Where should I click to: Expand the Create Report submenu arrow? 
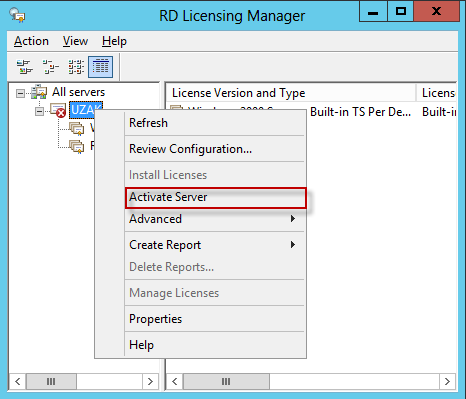293,245
